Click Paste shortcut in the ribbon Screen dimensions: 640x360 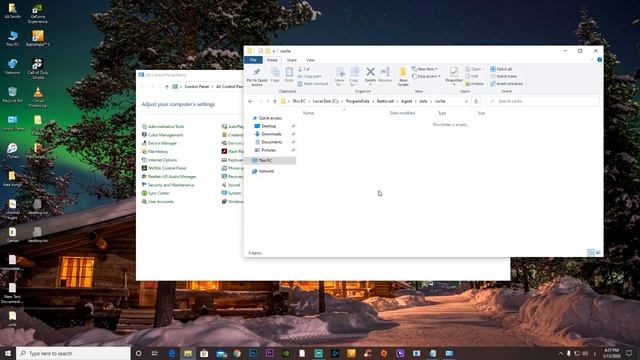pyautogui.click(x=313, y=84)
